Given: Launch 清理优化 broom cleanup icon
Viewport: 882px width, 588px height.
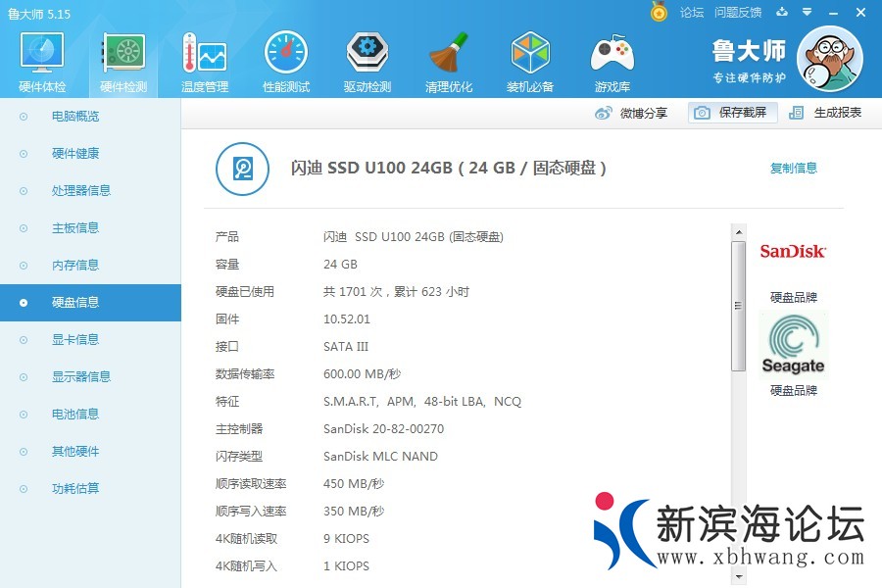Looking at the screenshot, I should 449,55.
